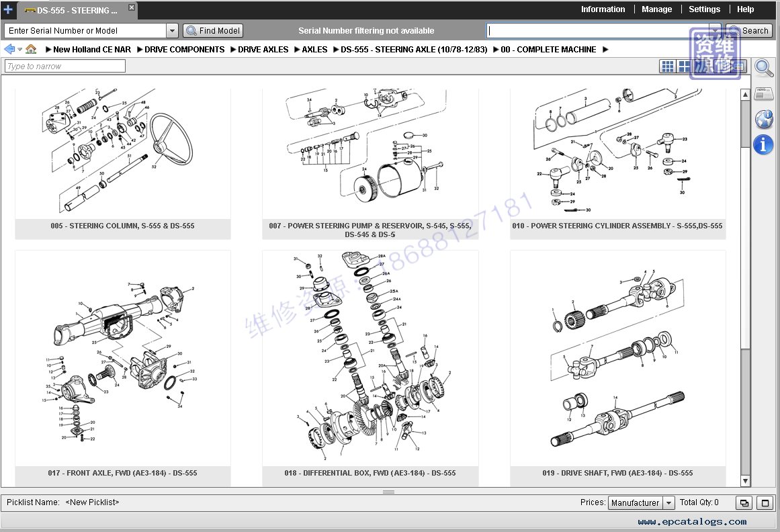Open the Settings menu
Screen dimensions: 780x532
pyautogui.click(x=704, y=9)
